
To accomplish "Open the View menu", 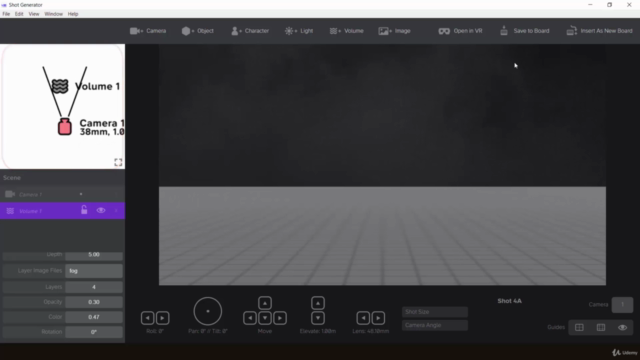I will [x=34, y=14].
